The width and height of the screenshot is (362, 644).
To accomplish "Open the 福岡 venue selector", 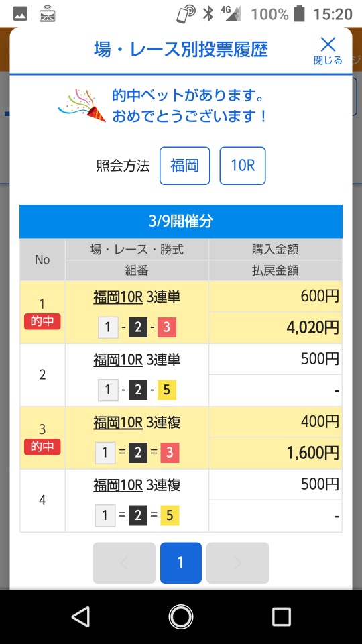I will [x=185, y=166].
